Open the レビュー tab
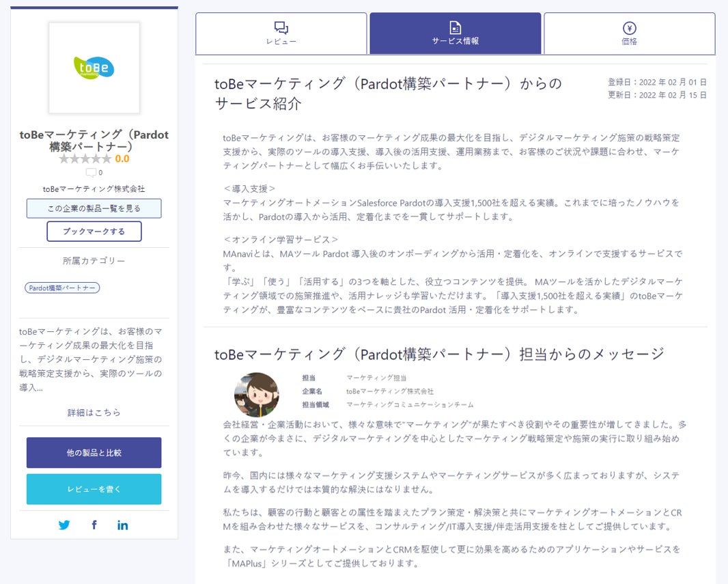The image size is (728, 584). (281, 33)
